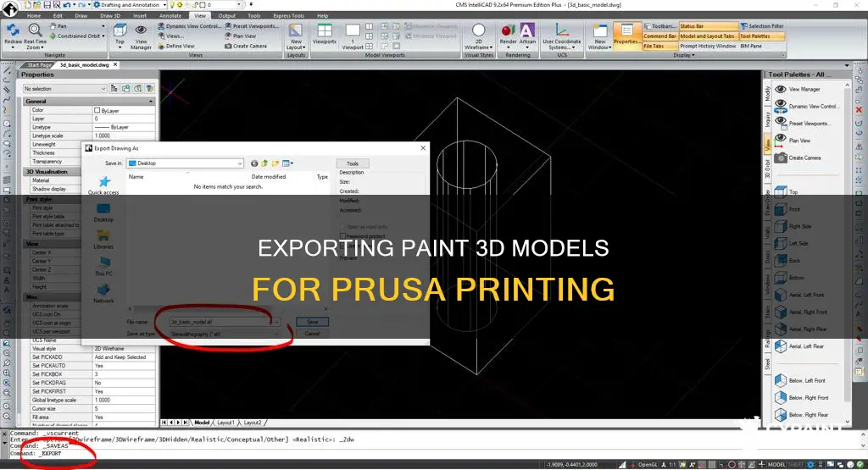The width and height of the screenshot is (868, 470).
Task: Switch to the Insert ribbon tab
Action: [140, 15]
